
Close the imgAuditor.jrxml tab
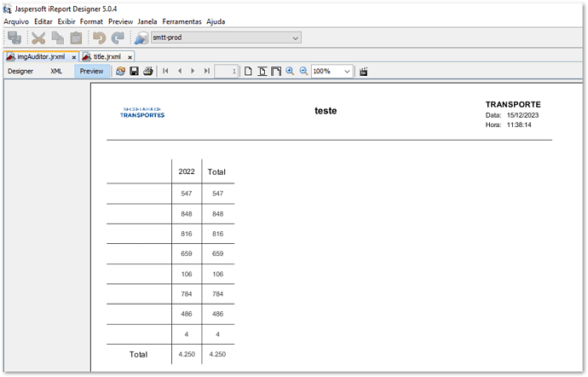click(x=74, y=57)
